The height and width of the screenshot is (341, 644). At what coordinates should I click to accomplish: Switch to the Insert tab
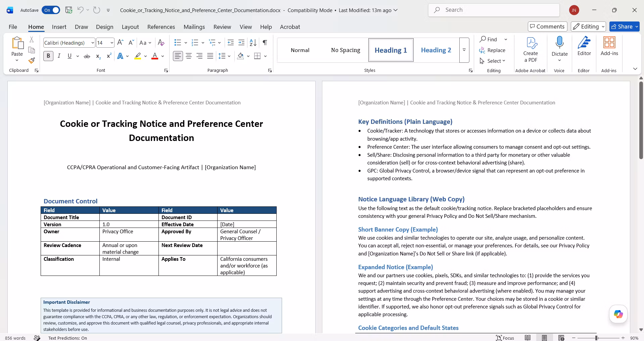point(59,27)
